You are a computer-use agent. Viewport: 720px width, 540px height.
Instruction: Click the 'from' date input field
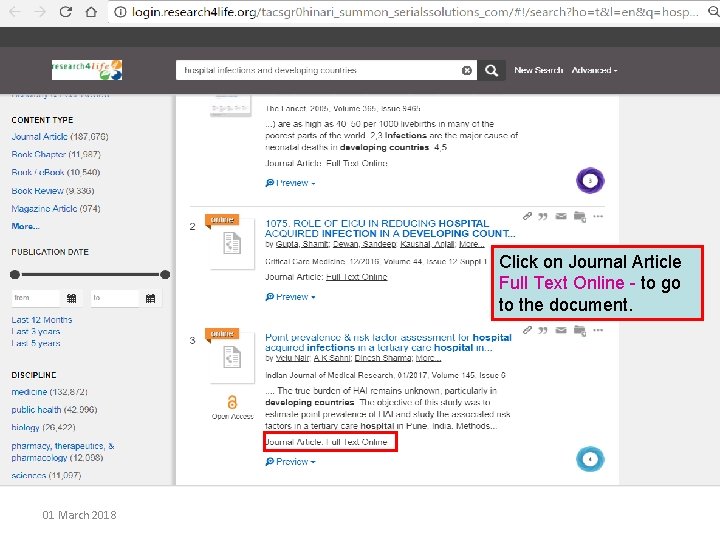coord(36,298)
